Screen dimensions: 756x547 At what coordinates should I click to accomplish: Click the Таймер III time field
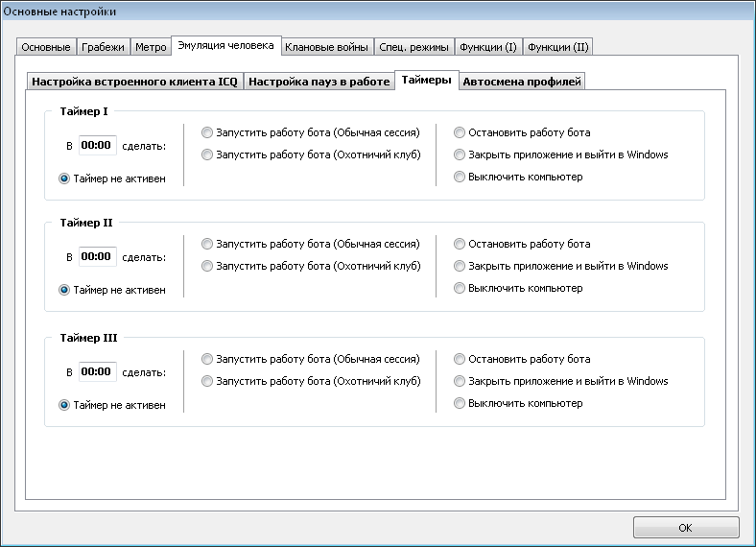click(x=98, y=372)
